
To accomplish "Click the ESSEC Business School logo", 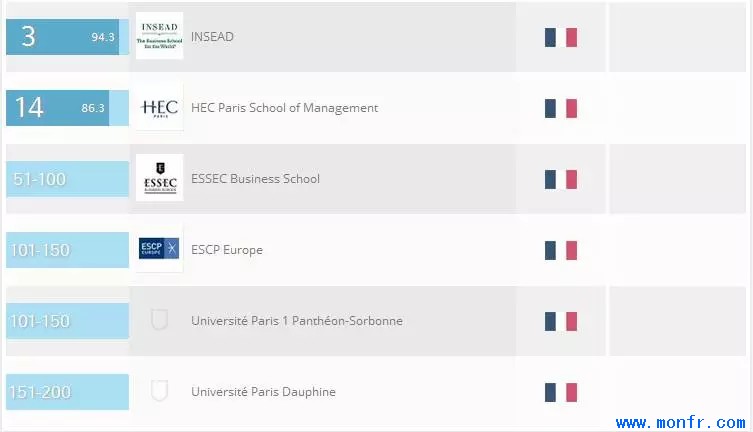I will point(159,178).
